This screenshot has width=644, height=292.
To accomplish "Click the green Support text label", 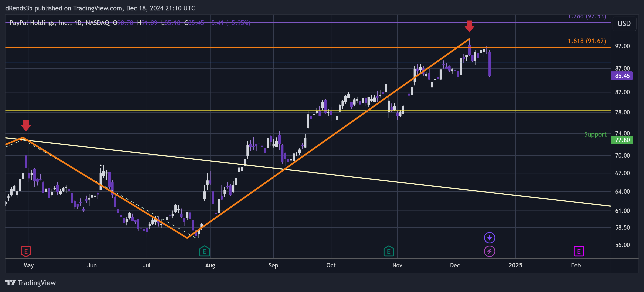I will click(595, 134).
